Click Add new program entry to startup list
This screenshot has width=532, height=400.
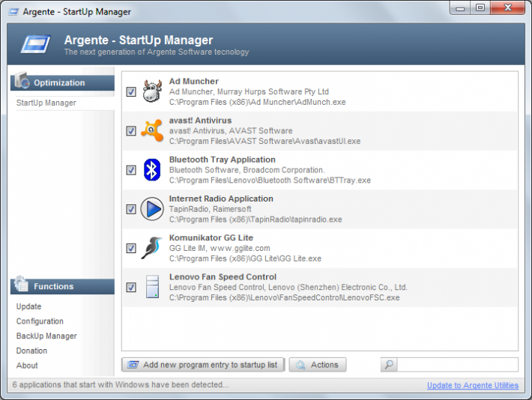[x=203, y=365]
